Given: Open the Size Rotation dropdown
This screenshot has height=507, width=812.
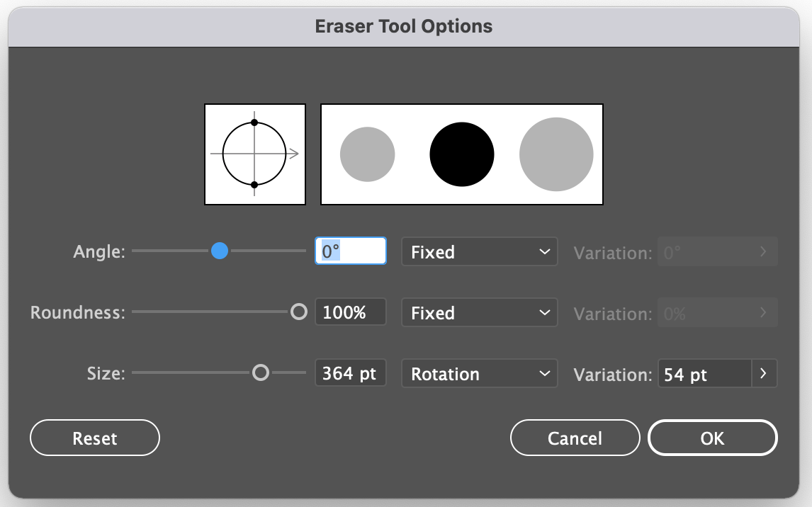Looking at the screenshot, I should point(480,374).
